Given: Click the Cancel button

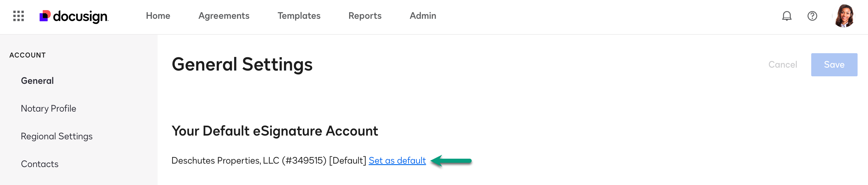Looking at the screenshot, I should coord(783,64).
